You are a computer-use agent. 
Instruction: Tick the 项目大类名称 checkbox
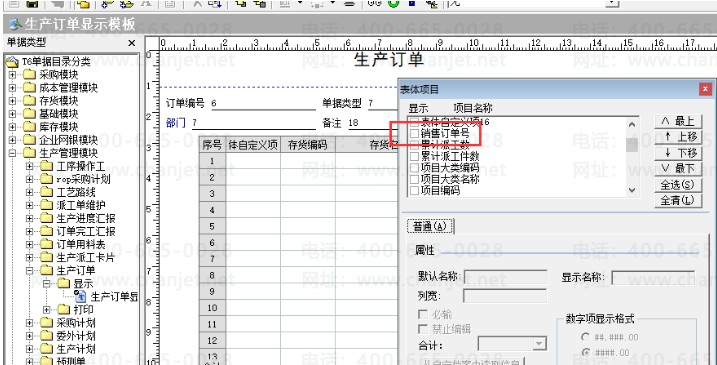click(x=414, y=179)
